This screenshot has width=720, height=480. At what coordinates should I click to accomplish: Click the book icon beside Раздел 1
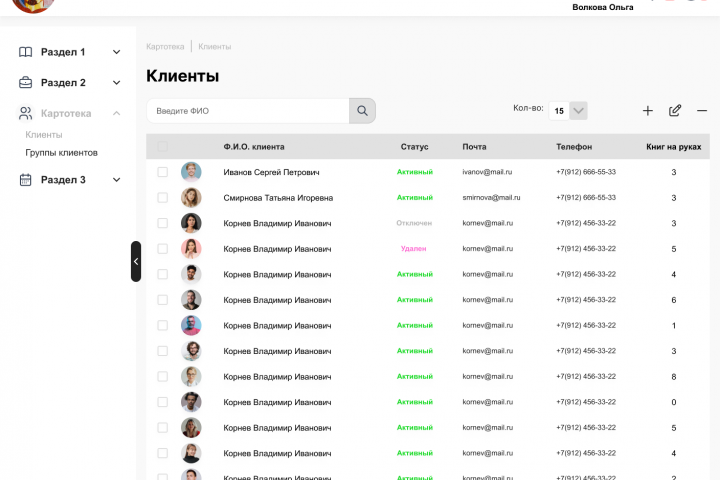tap(26, 52)
